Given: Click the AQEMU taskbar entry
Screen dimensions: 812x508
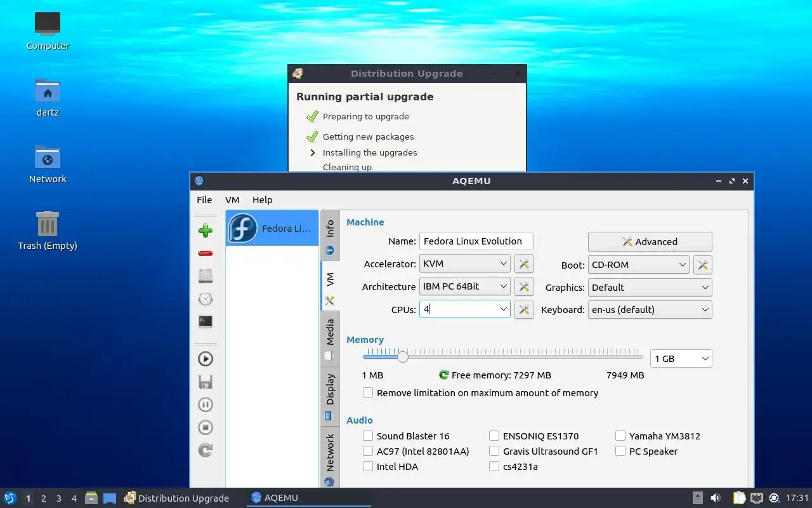Looking at the screenshot, I should 308,498.
